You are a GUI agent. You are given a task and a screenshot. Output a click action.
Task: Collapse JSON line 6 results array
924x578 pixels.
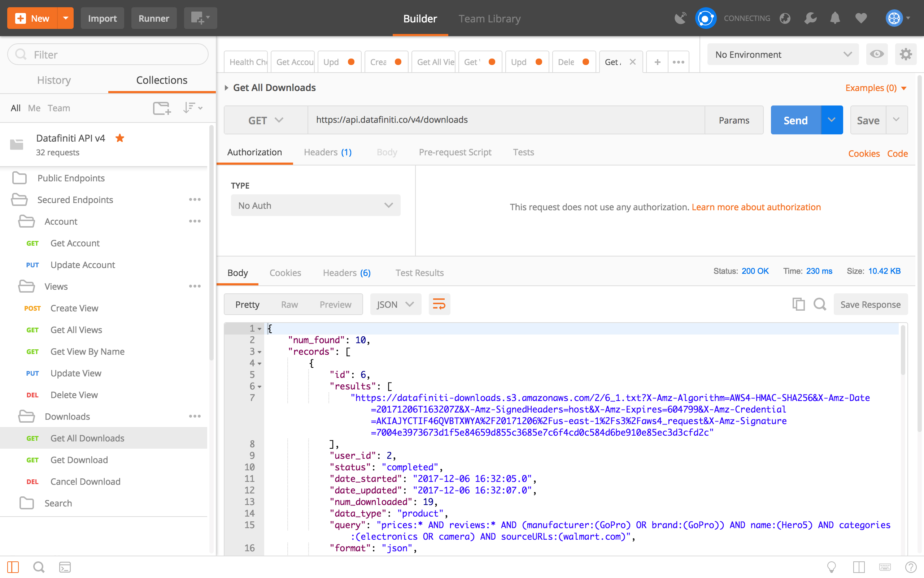[x=259, y=387]
